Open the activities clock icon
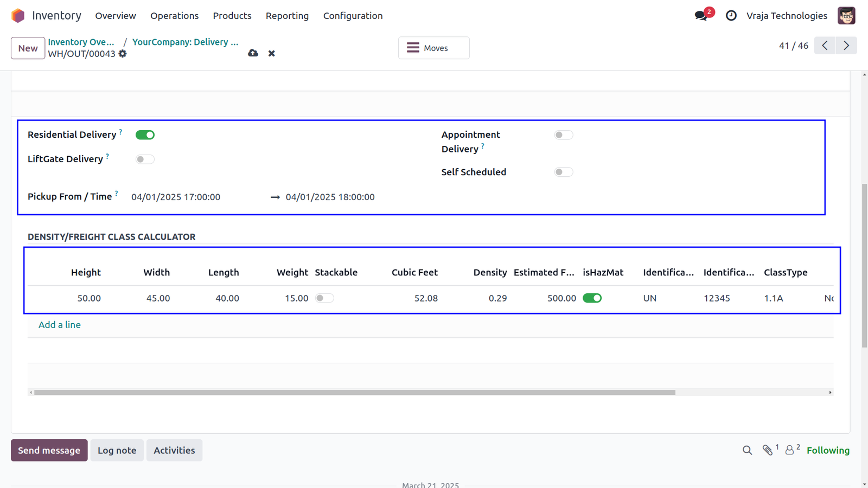This screenshot has width=868, height=488. tap(731, 16)
